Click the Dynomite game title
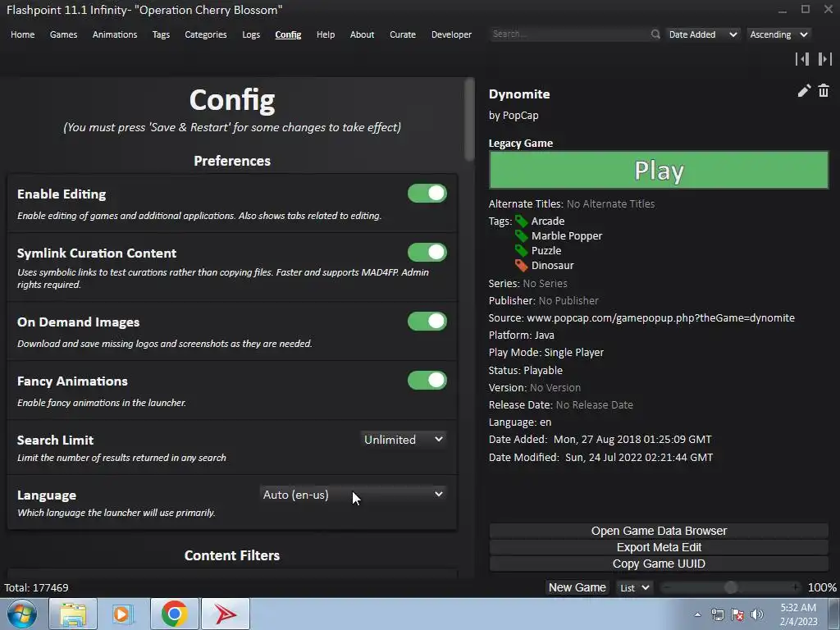Viewport: 840px width, 630px height. tap(519, 94)
